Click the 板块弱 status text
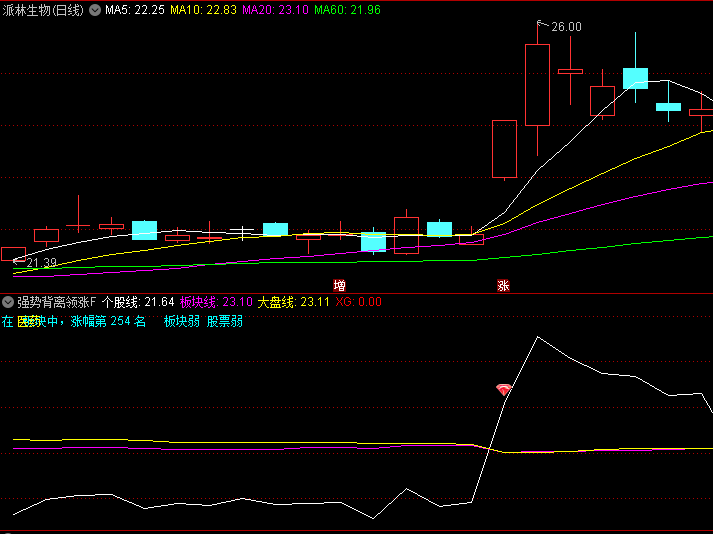This screenshot has height=534, width=713. tap(181, 322)
